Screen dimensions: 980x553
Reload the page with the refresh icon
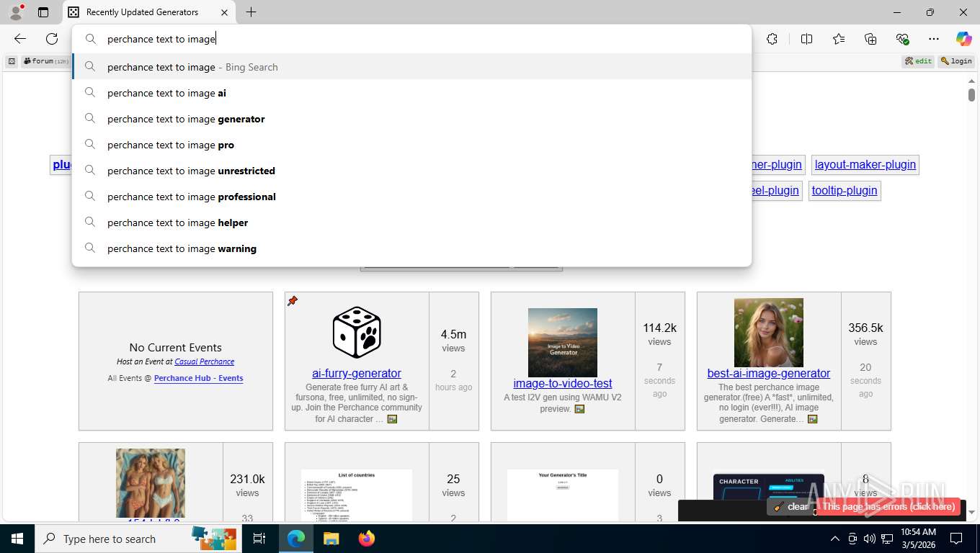click(x=52, y=39)
